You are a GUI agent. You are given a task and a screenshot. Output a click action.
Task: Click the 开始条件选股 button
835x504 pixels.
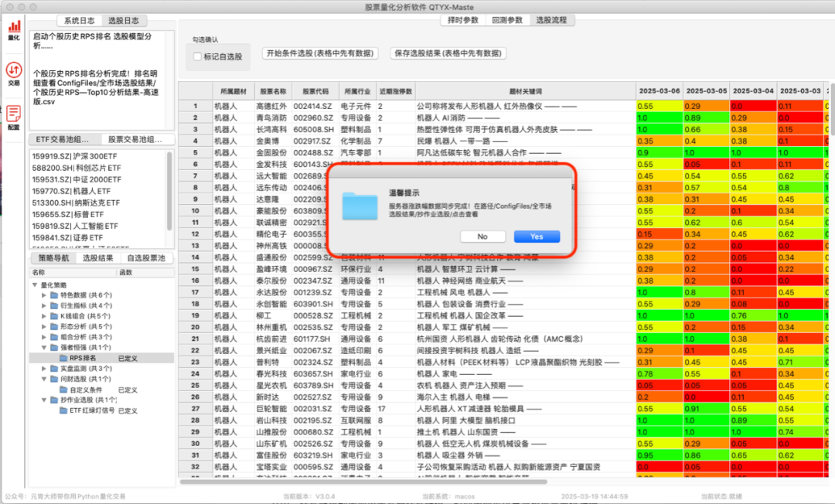pos(320,53)
